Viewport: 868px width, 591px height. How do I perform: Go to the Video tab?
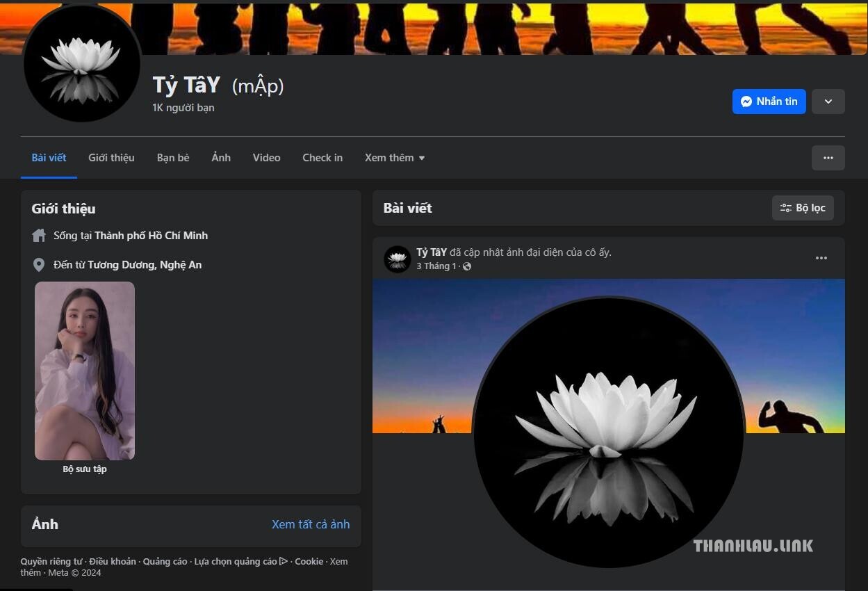coord(266,158)
